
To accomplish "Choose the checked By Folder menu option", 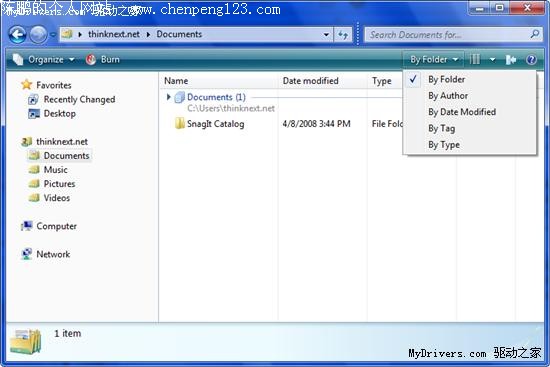I will (x=470, y=80).
